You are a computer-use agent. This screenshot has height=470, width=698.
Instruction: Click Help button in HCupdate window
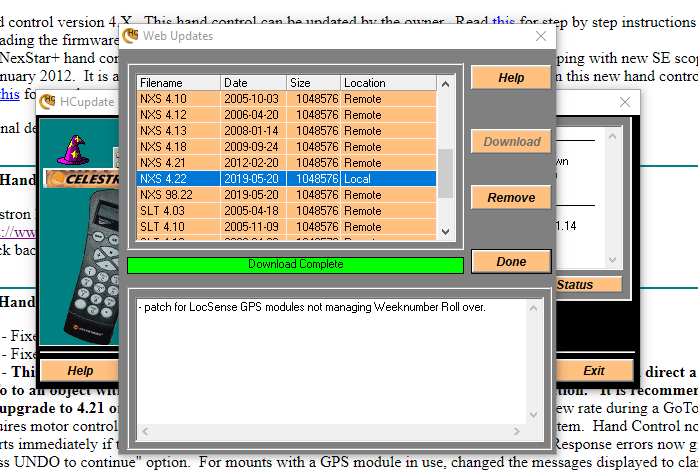[x=80, y=370]
